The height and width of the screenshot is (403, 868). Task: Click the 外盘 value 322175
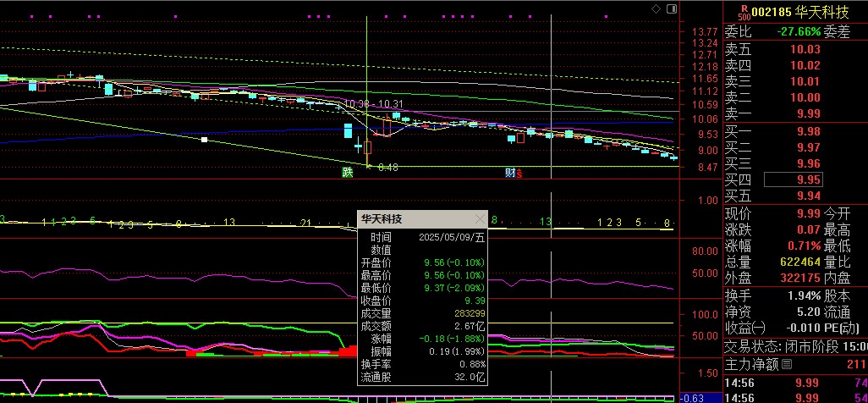pyautogui.click(x=800, y=278)
